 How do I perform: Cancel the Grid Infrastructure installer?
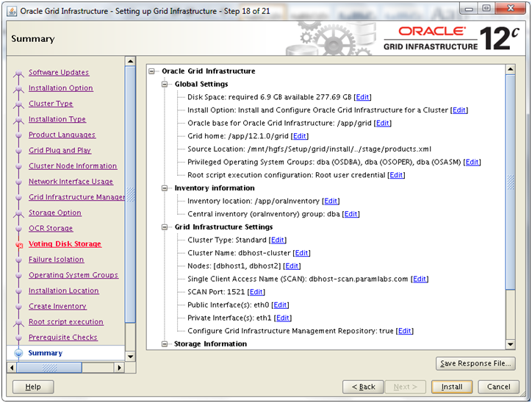click(498, 387)
